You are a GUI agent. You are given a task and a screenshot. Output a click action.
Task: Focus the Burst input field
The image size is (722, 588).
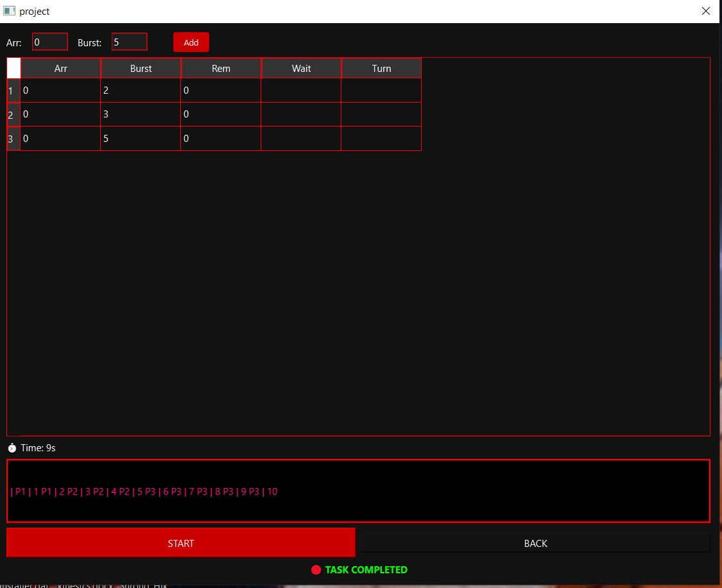pos(130,42)
